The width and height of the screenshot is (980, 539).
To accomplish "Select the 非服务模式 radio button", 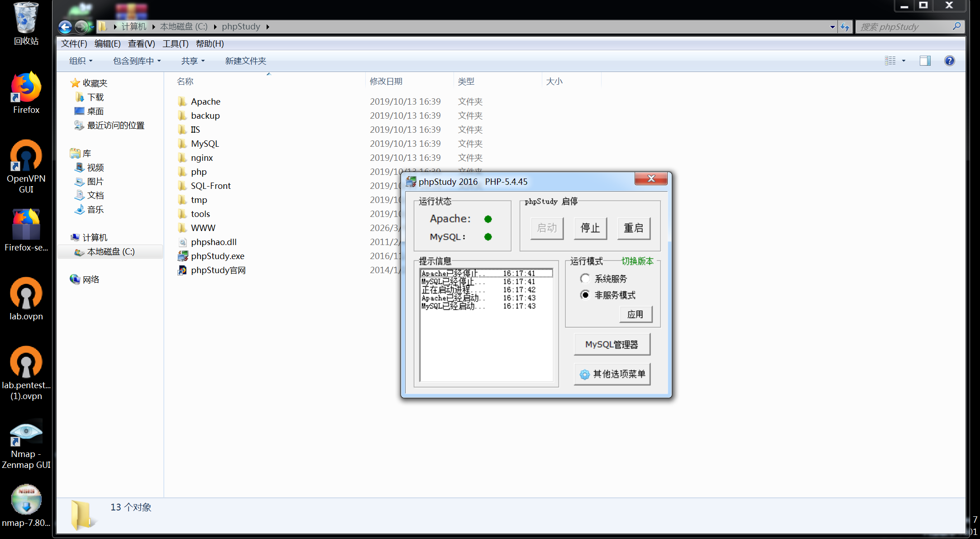I will pyautogui.click(x=585, y=295).
